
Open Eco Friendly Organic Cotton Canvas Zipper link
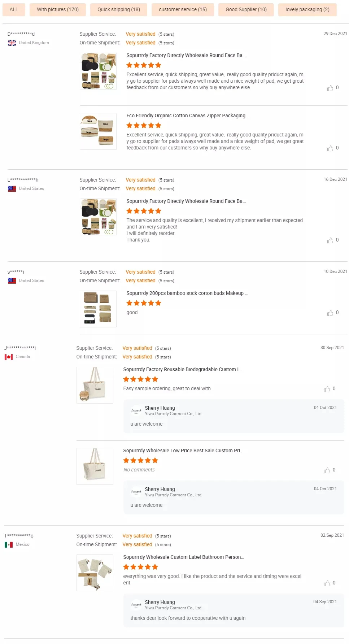tap(187, 116)
